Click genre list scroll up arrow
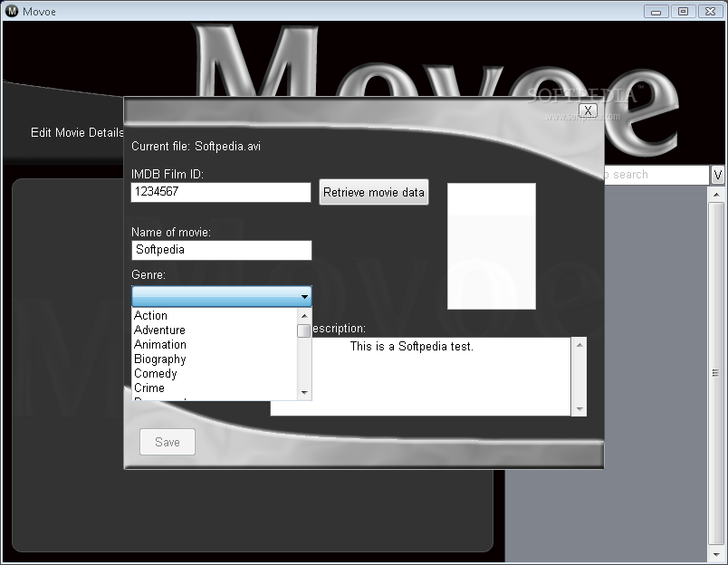Image resolution: width=728 pixels, height=565 pixels. (x=304, y=316)
